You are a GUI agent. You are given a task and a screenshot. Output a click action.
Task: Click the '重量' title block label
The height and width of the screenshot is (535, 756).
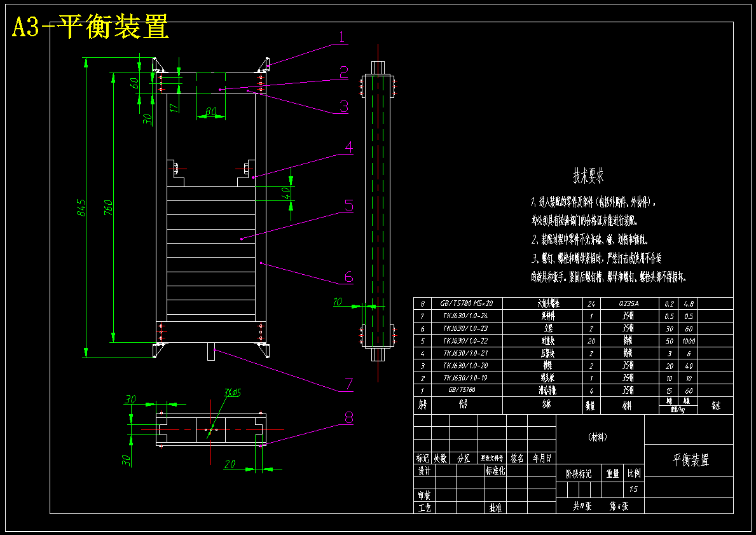(x=612, y=474)
